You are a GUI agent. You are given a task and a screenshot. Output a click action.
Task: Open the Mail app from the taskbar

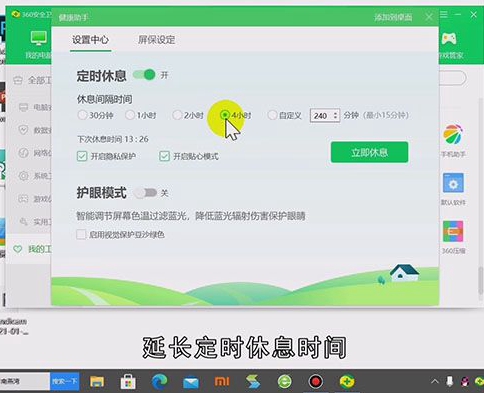click(x=191, y=382)
